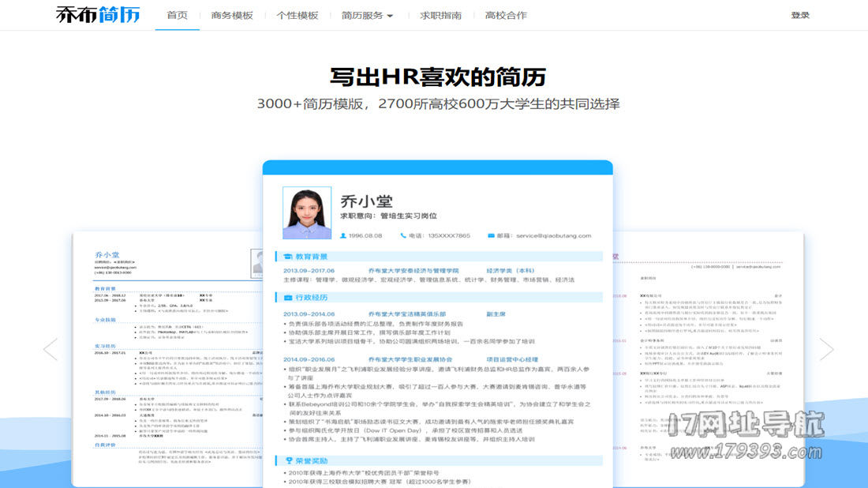Image resolution: width=868 pixels, height=488 pixels.
Task: Expand the 简历服务 dropdown menu
Action: click(367, 15)
